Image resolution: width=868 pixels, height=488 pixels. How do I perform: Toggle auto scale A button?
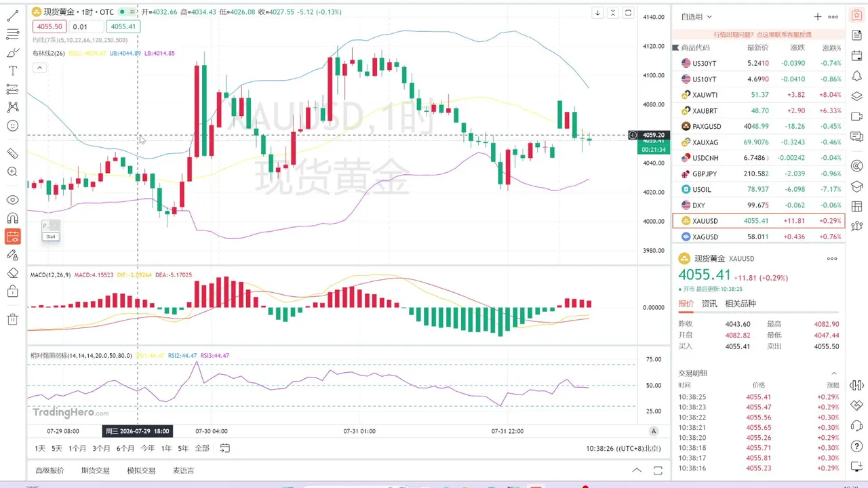pyautogui.click(x=654, y=431)
